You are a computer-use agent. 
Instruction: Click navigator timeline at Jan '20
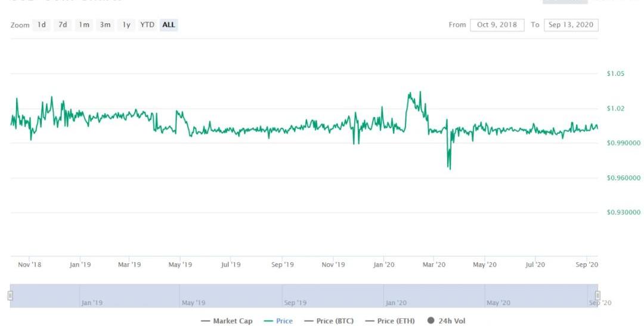pos(397,296)
